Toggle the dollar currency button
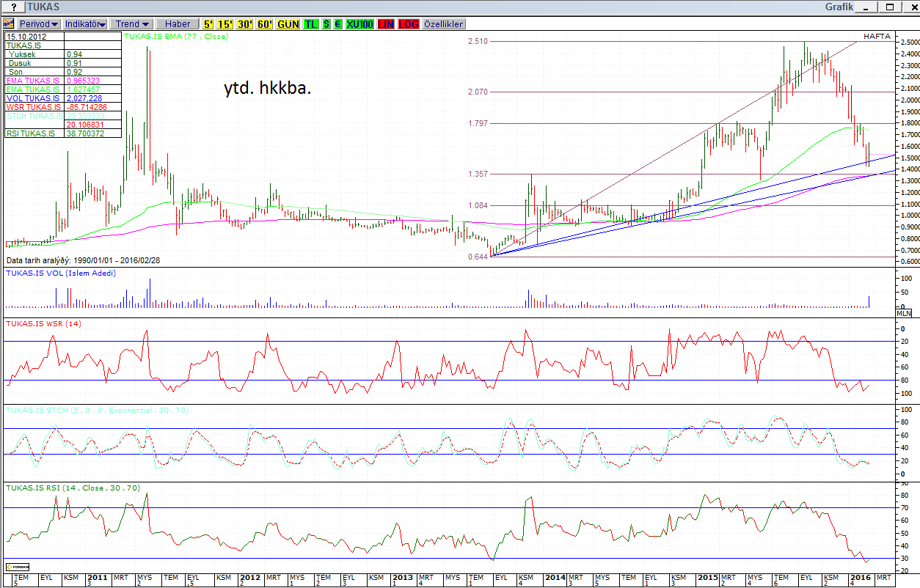Viewport: 920px width, 588px height. [327, 24]
